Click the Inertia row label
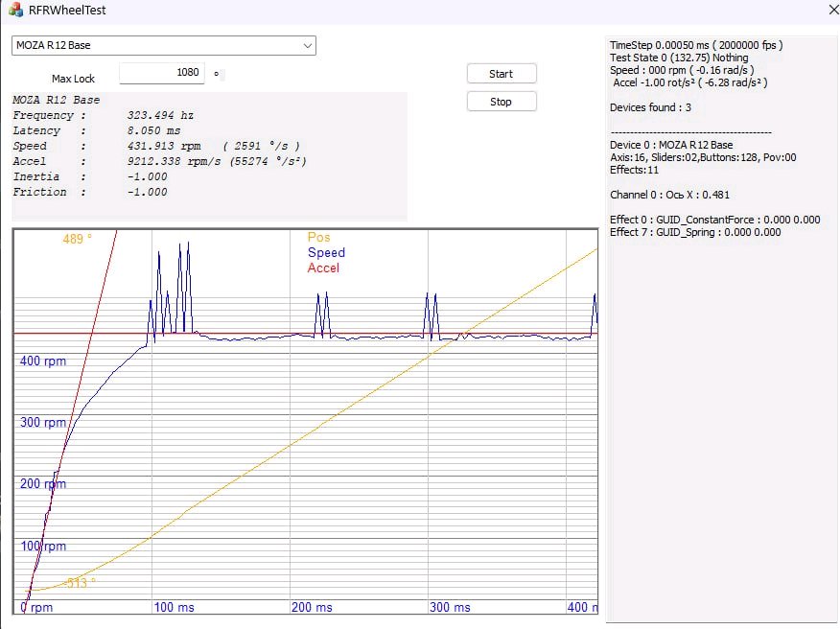The width and height of the screenshot is (840, 629). pyautogui.click(x=35, y=176)
